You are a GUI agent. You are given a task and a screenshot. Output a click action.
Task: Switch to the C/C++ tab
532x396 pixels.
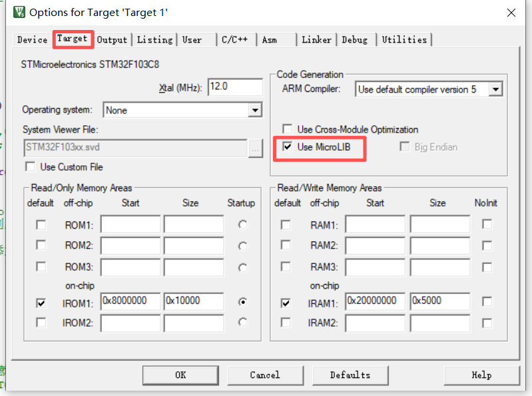click(x=235, y=40)
